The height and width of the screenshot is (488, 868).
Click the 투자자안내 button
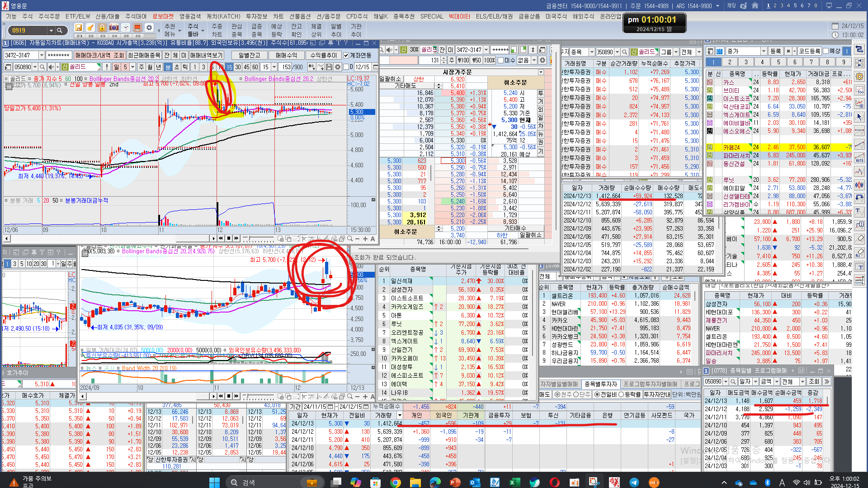[657, 394]
